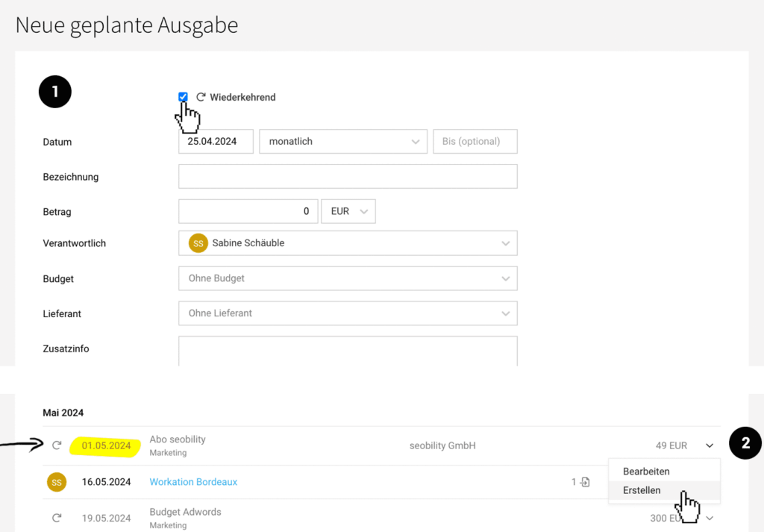764x532 pixels.
Task: Open the Verantwortlich dropdown with Sabine Schäuble
Action: 348,243
